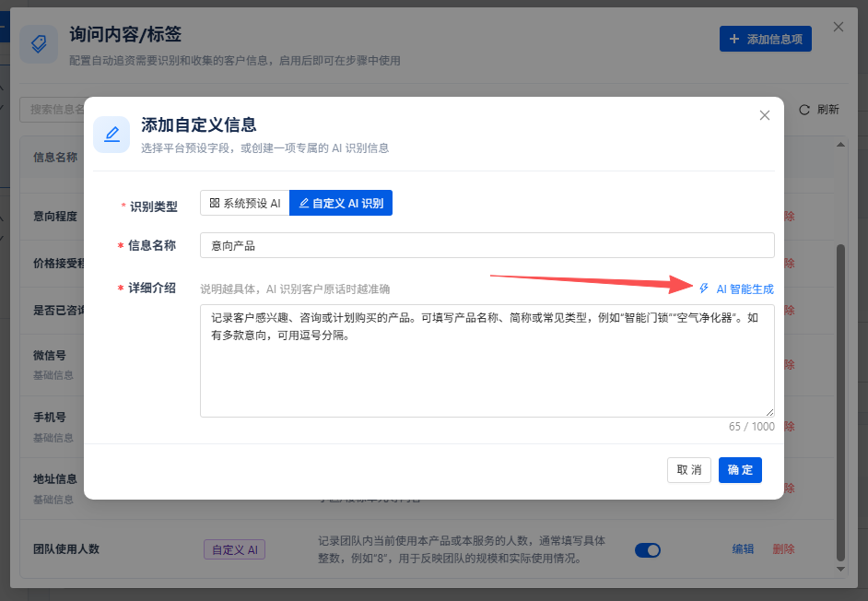Click the AI 智能生成 link
Image resolution: width=868 pixels, height=601 pixels.
(x=736, y=289)
